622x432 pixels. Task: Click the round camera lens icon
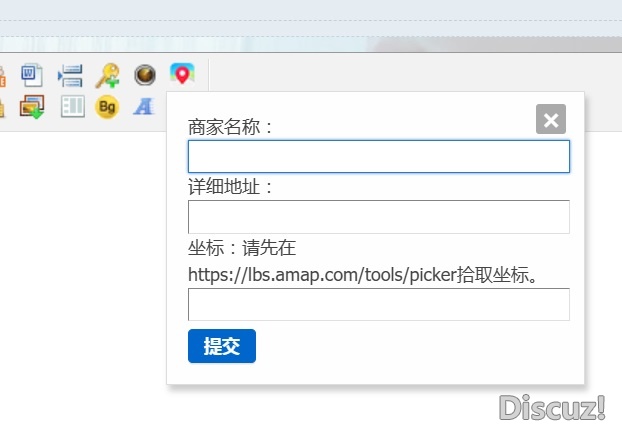click(145, 75)
